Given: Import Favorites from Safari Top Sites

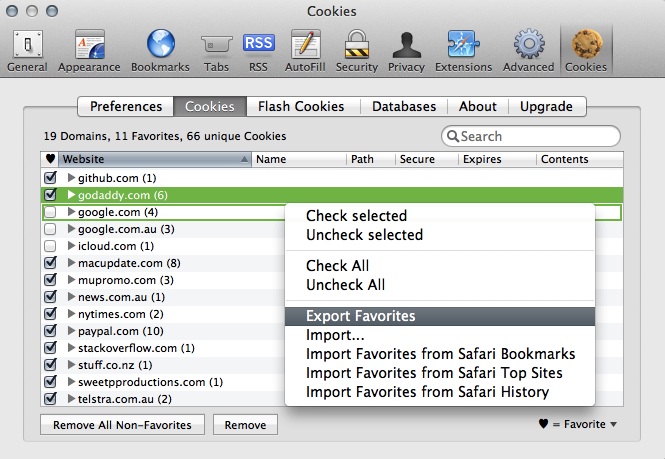Looking at the screenshot, I should coord(440,373).
